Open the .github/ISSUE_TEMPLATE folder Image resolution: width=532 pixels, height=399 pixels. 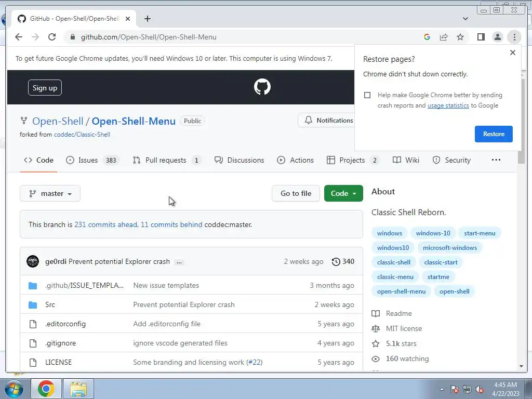click(84, 285)
